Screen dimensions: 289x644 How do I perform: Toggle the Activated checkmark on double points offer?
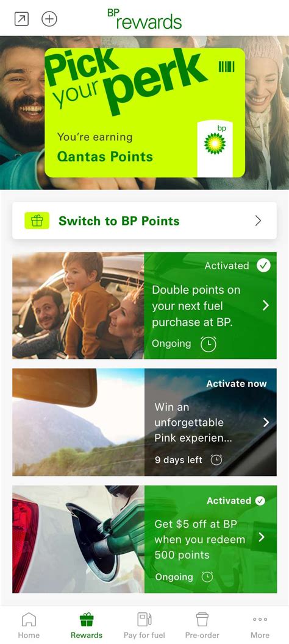click(263, 266)
